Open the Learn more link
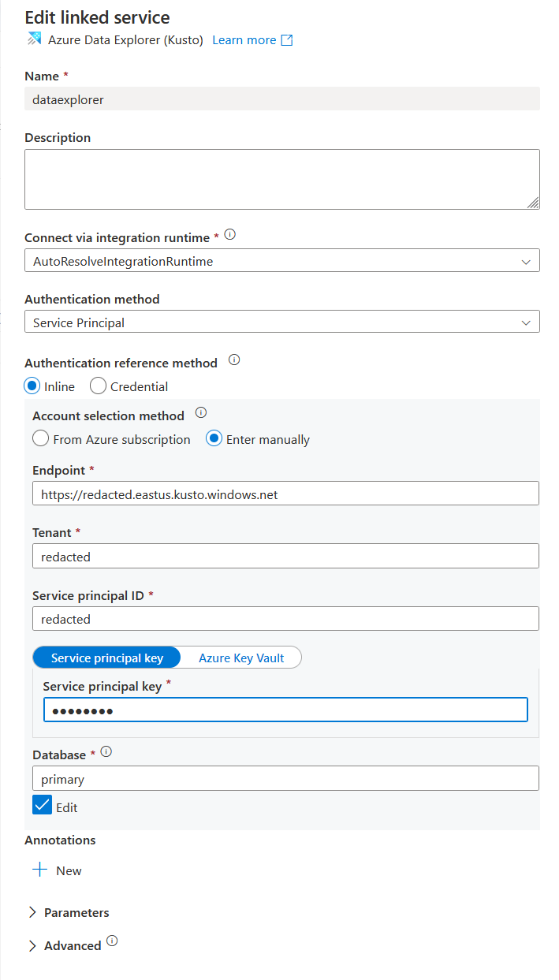Screen dimensions: 559x980 click(244, 40)
